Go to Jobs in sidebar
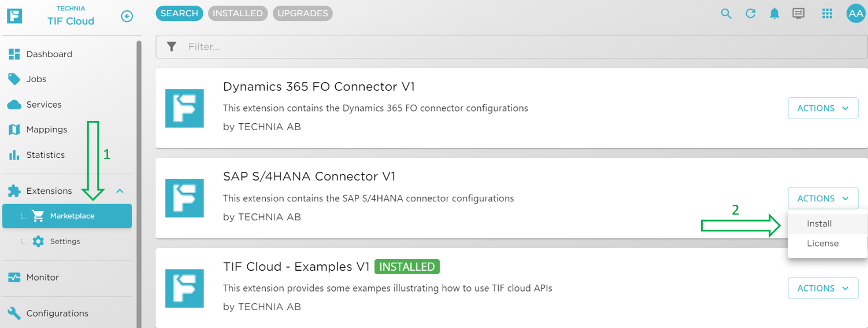Viewport: 868px width, 328px height. (x=36, y=79)
